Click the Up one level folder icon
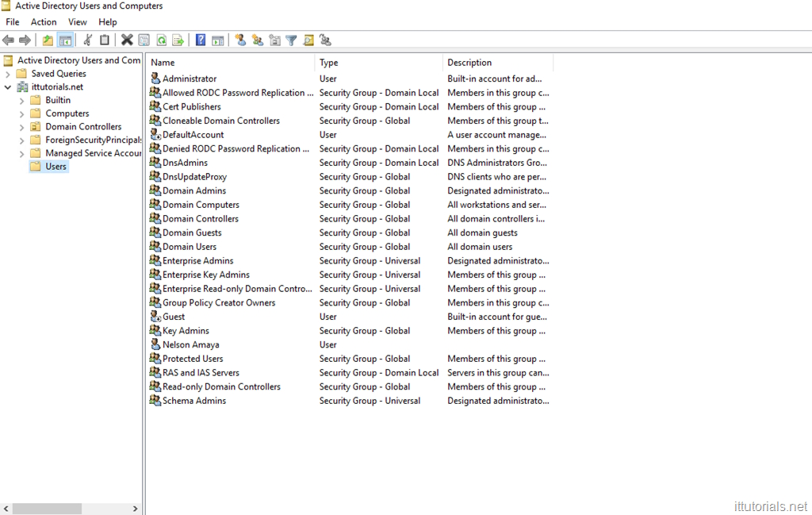 [x=48, y=40]
